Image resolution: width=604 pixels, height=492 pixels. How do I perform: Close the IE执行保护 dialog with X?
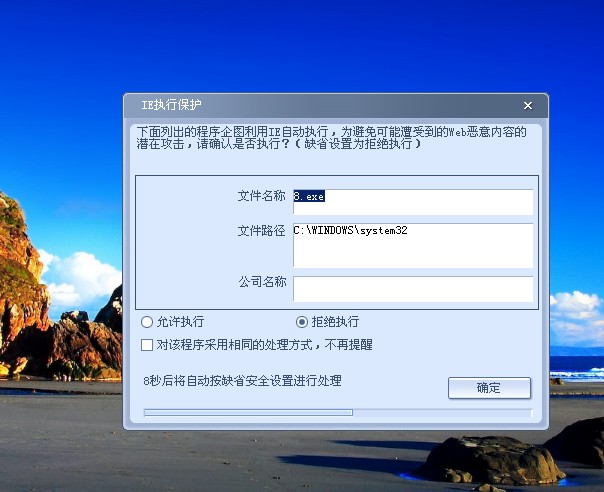[528, 106]
